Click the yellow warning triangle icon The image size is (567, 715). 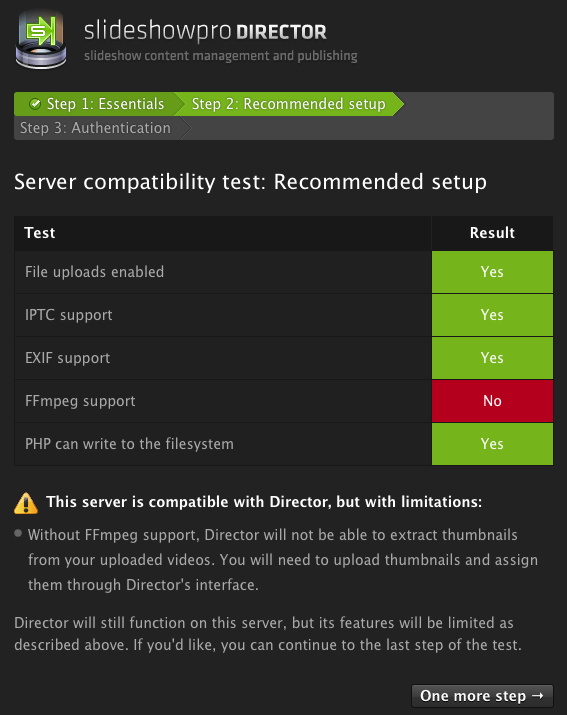(26, 503)
